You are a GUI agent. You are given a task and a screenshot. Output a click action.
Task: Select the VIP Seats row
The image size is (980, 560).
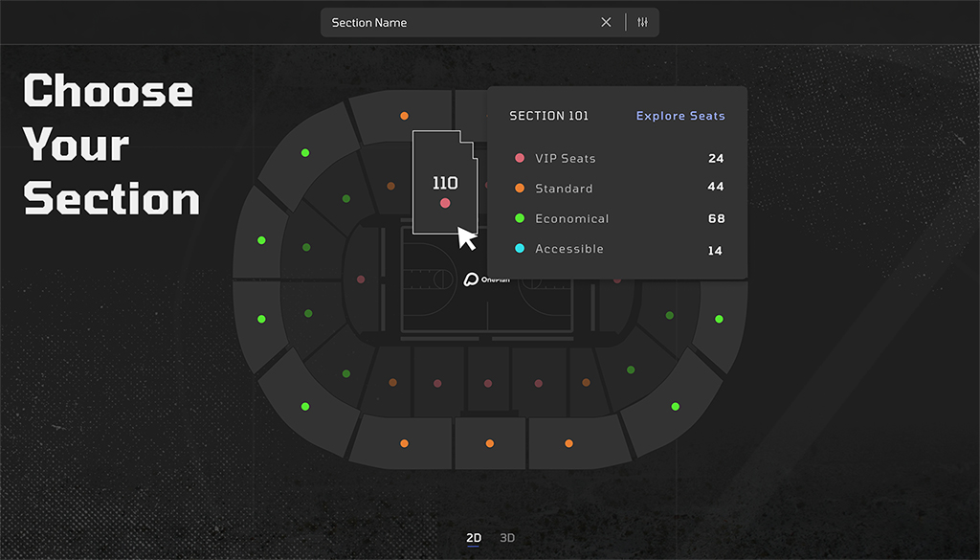(x=617, y=158)
